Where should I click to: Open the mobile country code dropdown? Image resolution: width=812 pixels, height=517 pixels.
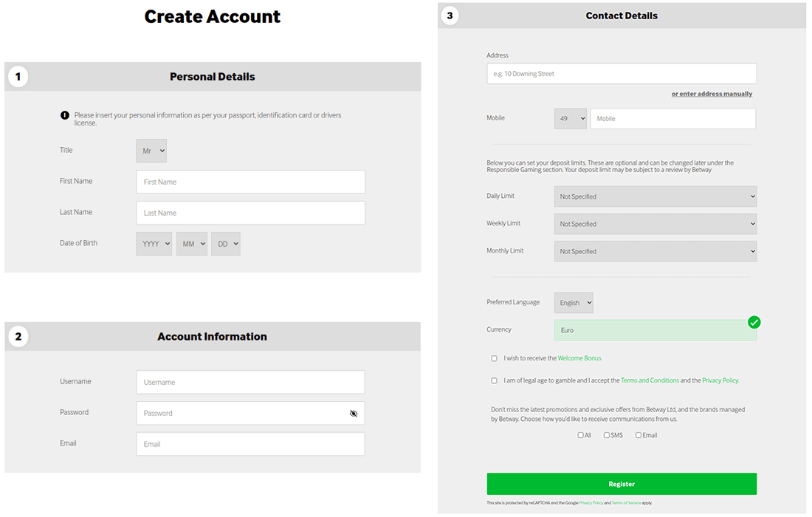[x=570, y=119]
